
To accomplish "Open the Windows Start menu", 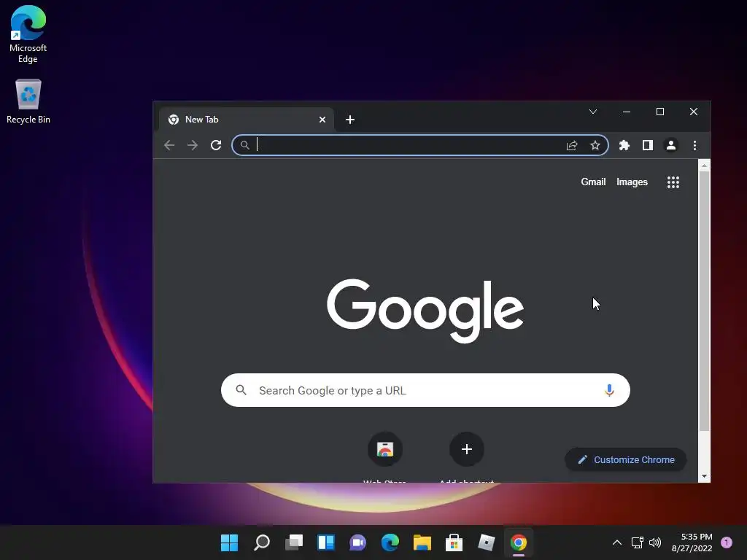I will click(230, 542).
